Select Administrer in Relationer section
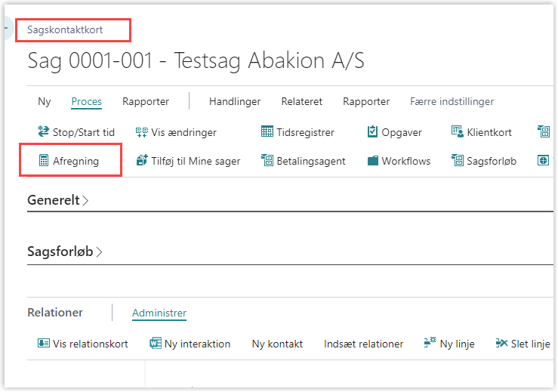The height and width of the screenshot is (392, 558). pos(159,313)
